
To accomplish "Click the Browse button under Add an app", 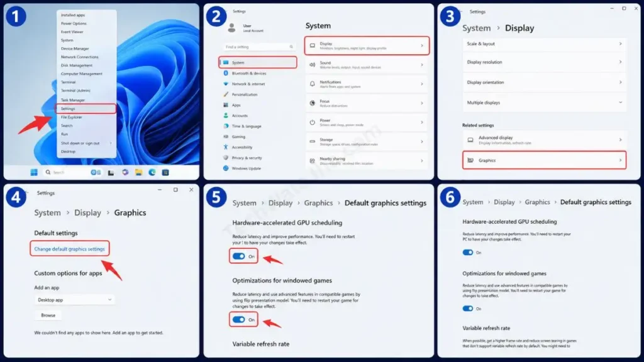I will (x=48, y=315).
